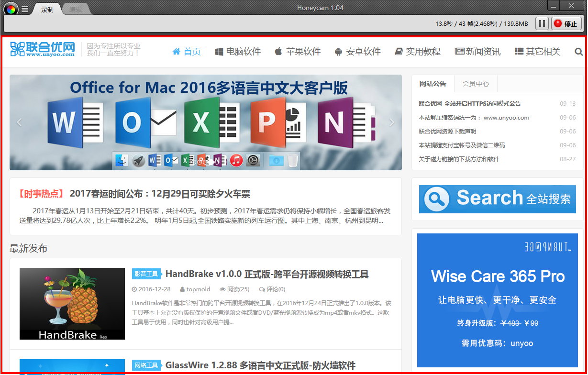588x375 pixels.
Task: Open the 苹果软件 navigation menu
Action: click(298, 52)
